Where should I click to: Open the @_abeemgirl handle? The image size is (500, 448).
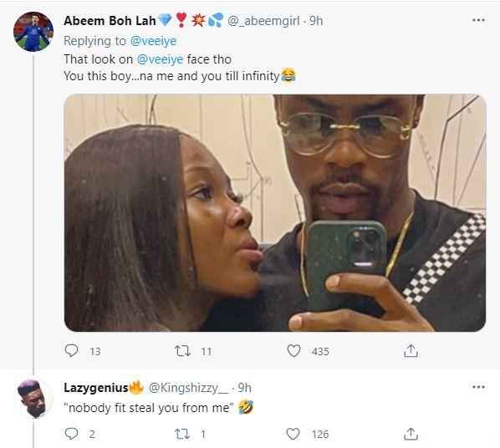pyautogui.click(x=263, y=21)
